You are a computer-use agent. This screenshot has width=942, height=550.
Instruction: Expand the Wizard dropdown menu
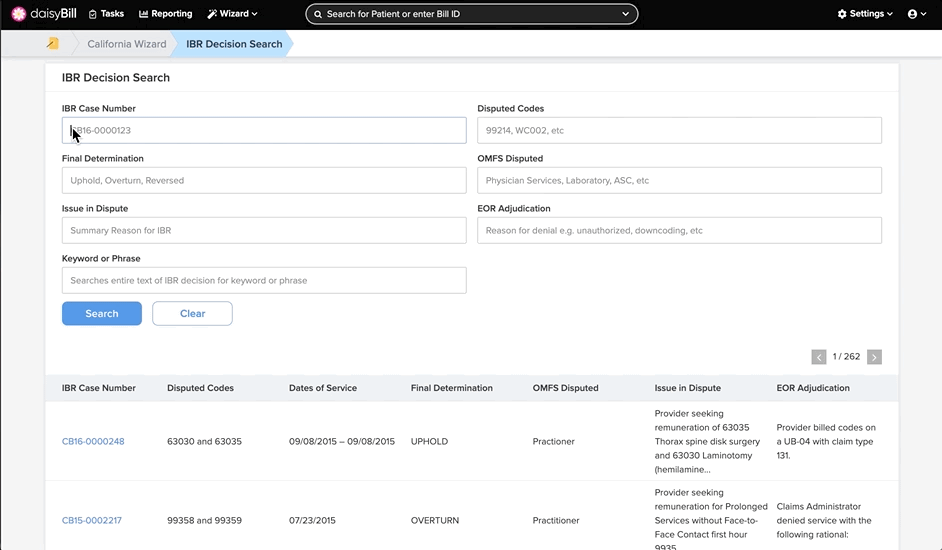pos(232,14)
